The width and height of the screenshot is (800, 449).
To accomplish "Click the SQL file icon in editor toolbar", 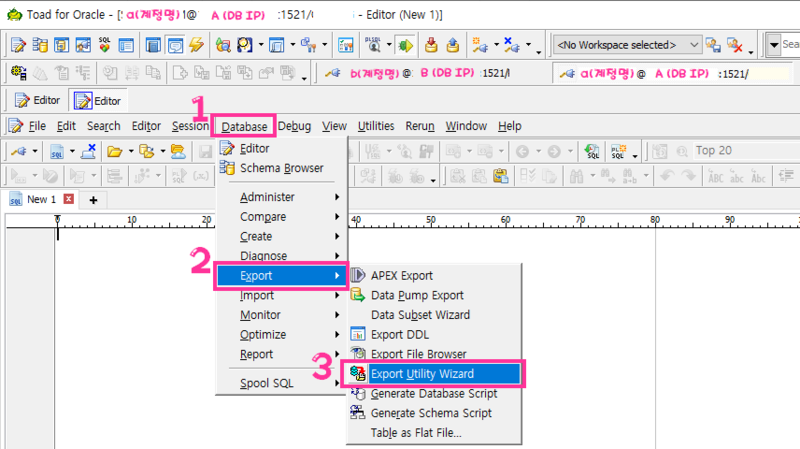I will tap(56, 152).
